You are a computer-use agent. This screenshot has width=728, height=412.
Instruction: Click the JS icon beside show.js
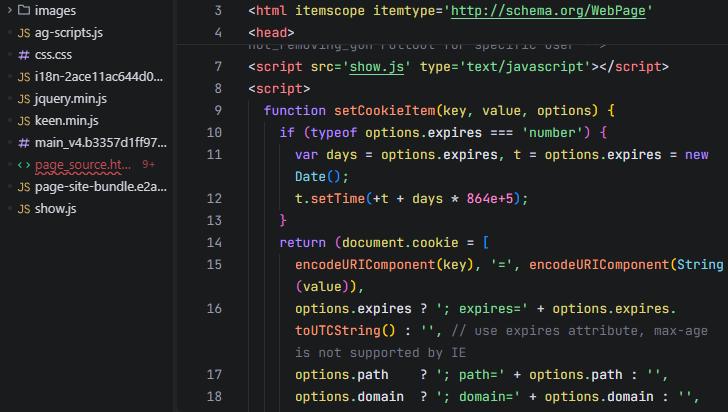click(24, 209)
